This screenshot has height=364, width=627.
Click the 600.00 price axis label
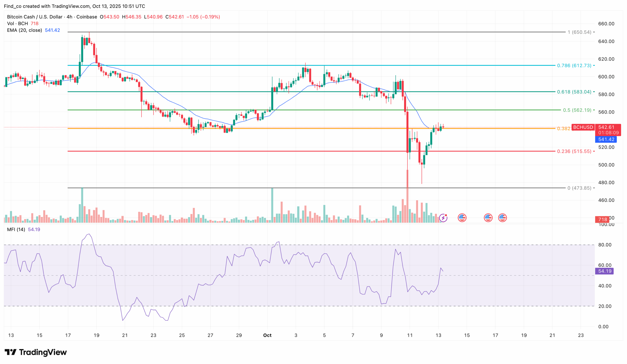pyautogui.click(x=606, y=77)
